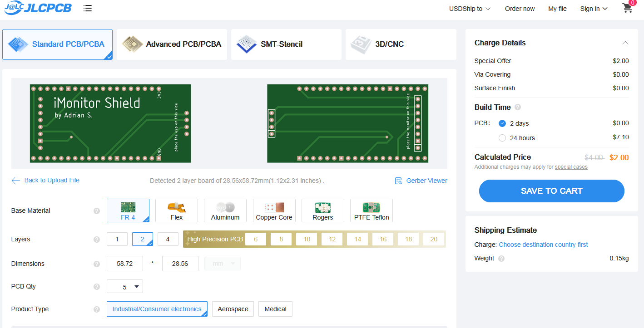Open the shopping cart
This screenshot has height=328, width=644.
[627, 8]
